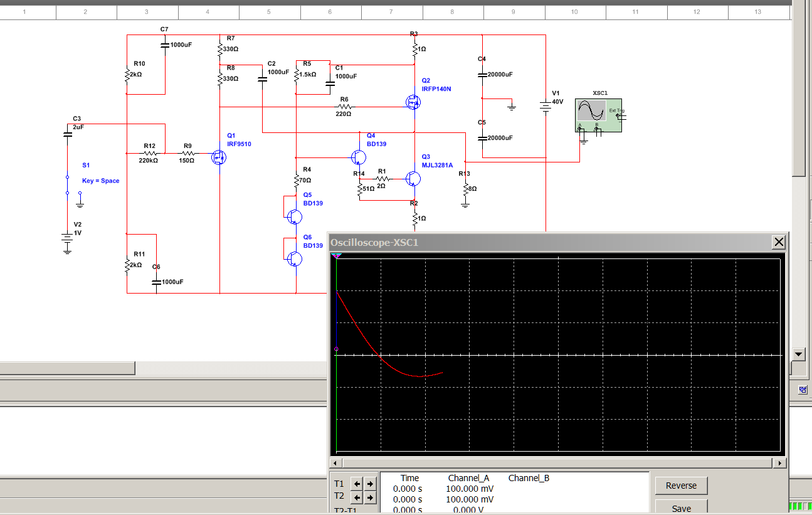The image size is (812, 515).
Task: Click the 'IRF9510' part label
Action: tap(239, 144)
